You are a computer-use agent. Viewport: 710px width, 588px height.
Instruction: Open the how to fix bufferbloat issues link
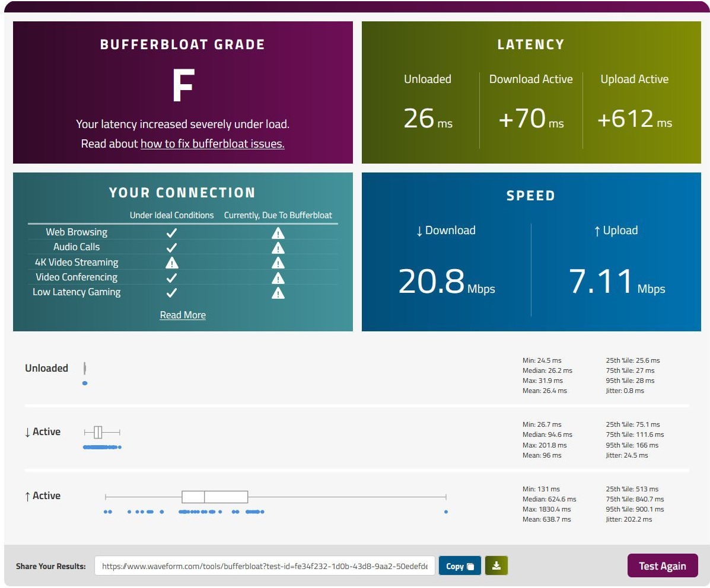click(212, 143)
